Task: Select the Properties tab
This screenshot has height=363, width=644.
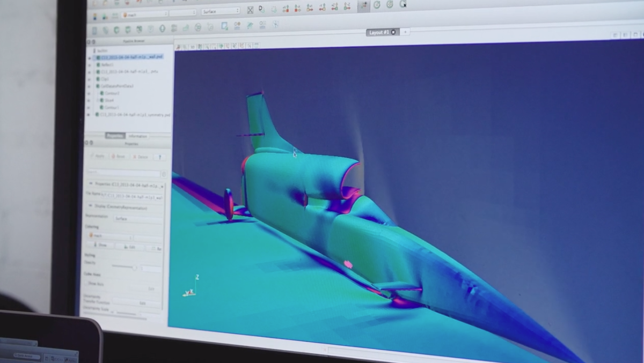Action: [115, 136]
